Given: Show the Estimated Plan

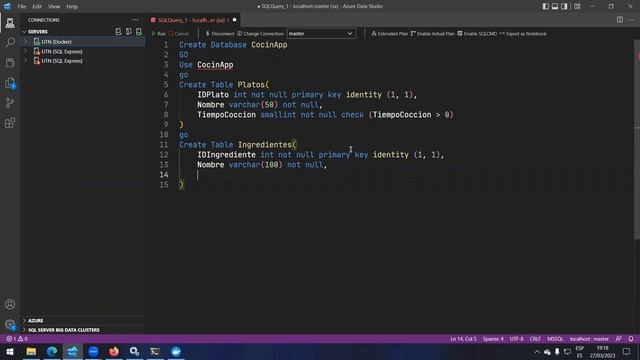Looking at the screenshot, I should [x=389, y=34].
